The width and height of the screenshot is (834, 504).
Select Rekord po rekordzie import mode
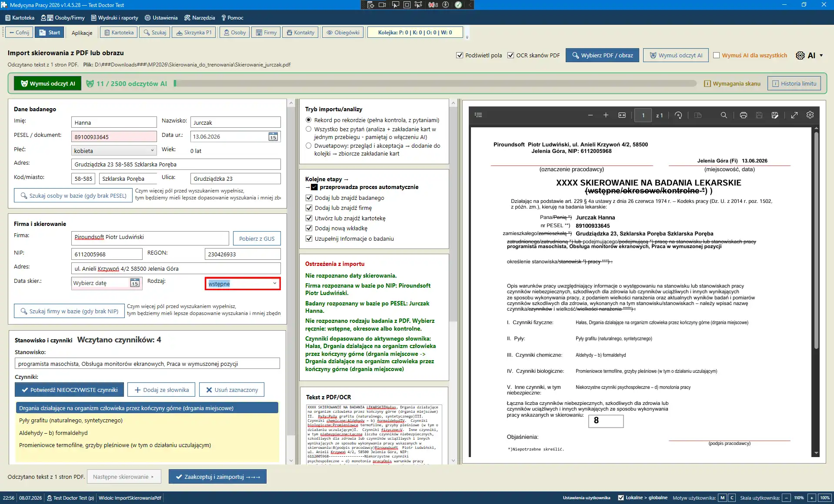click(x=309, y=120)
